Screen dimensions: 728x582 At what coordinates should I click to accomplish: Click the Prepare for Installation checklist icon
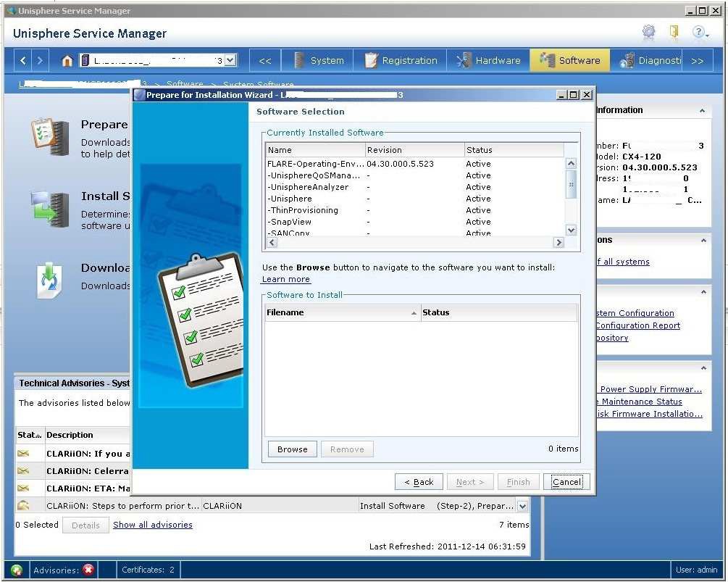pyautogui.click(x=50, y=136)
